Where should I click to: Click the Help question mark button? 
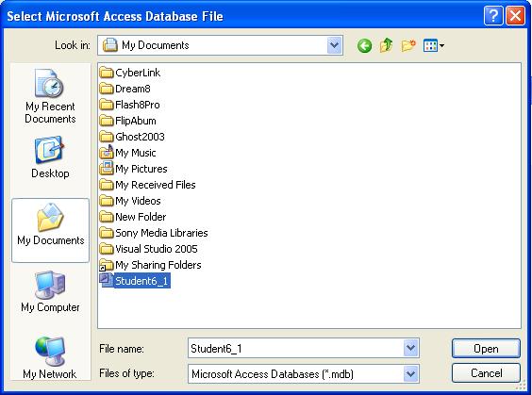tap(493, 16)
